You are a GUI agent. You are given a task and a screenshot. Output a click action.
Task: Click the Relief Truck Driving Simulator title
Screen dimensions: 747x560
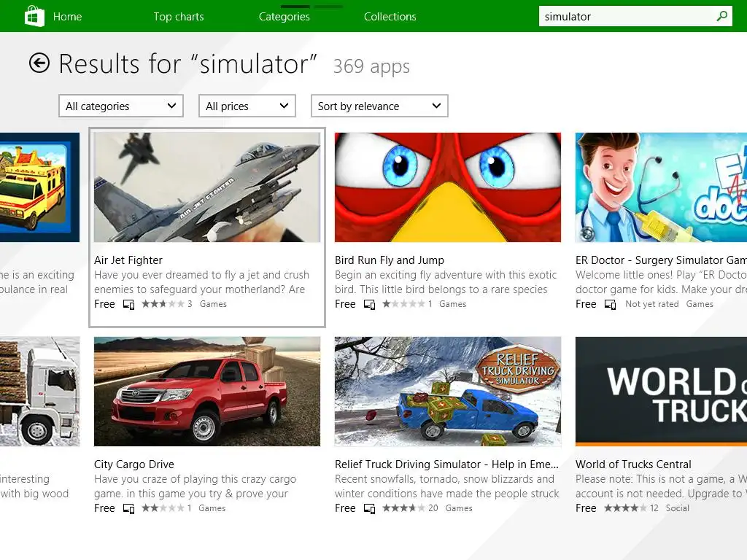[x=446, y=464]
